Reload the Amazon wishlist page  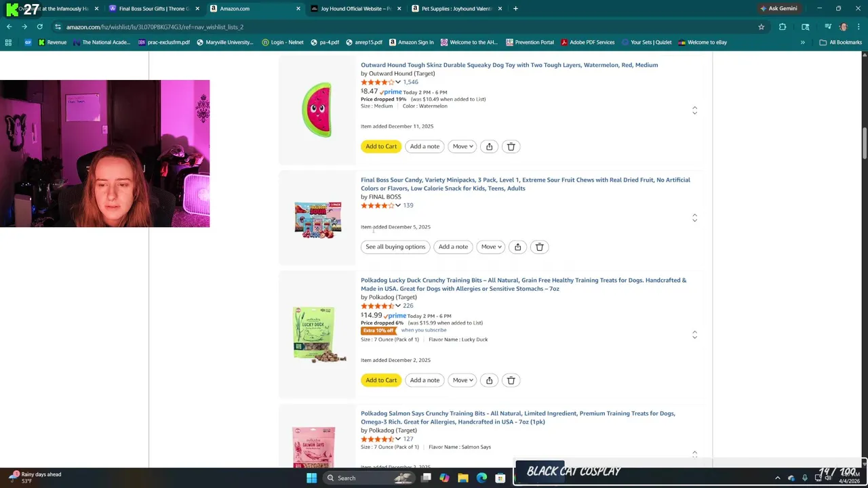[x=40, y=26]
